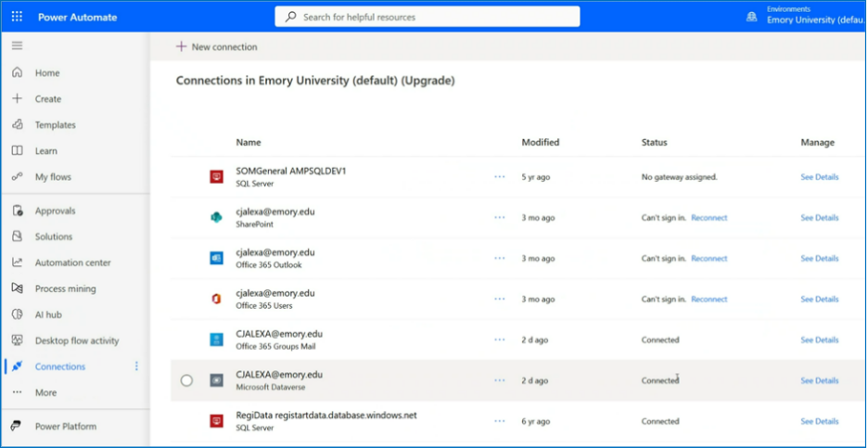The height and width of the screenshot is (448, 868).
Task: Click 'RegiData registartdata.database.windows.net' name
Action: 326,415
